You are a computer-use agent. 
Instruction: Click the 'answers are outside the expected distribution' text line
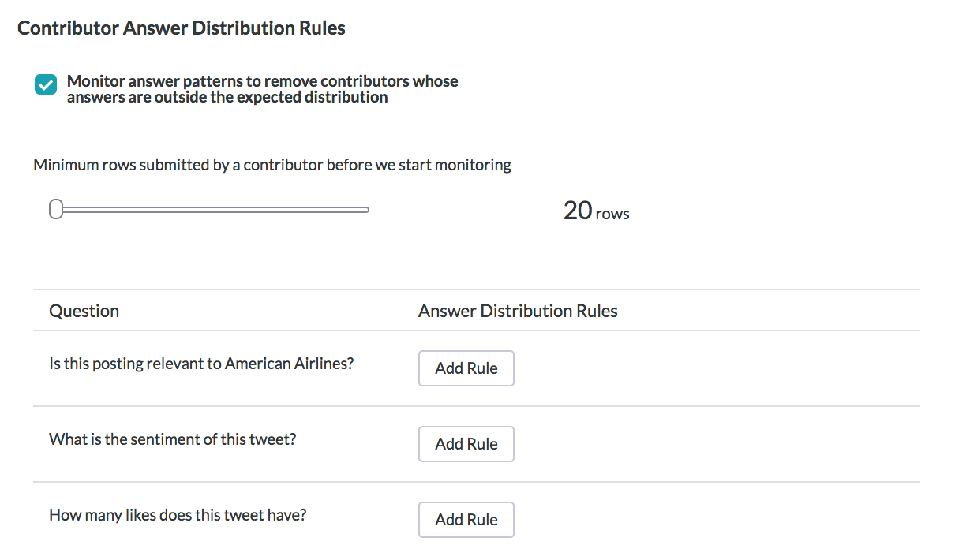coord(227,97)
